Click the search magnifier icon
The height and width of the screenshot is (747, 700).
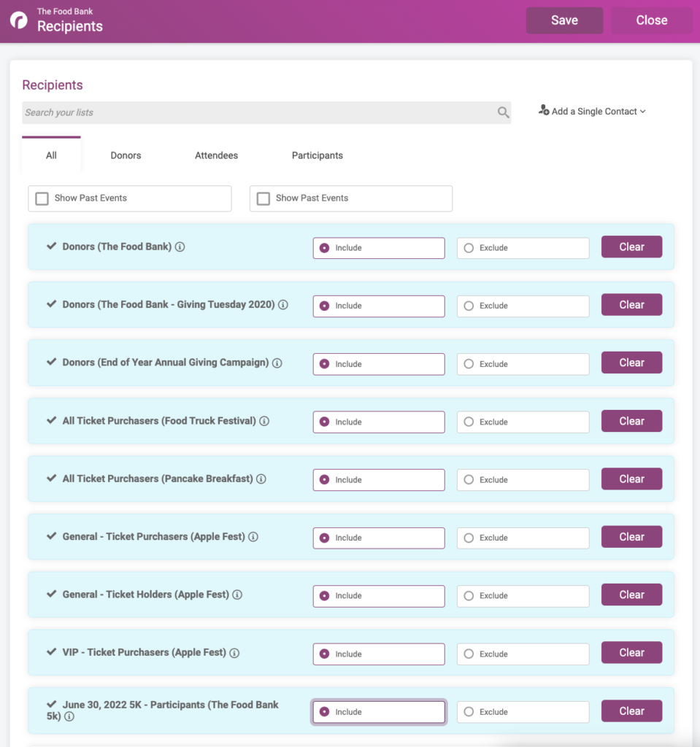[x=503, y=112]
